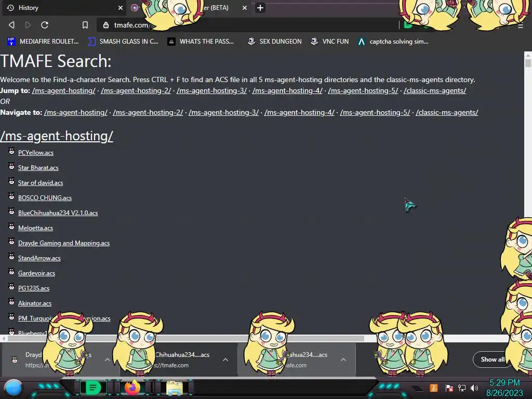The width and height of the screenshot is (532, 399).
Task: Click the agent icon beside Meloetta.acs
Action: (x=11, y=227)
